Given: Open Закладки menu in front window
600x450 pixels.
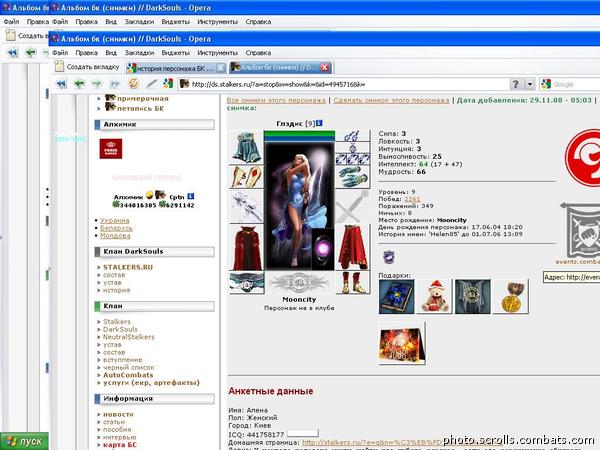Looking at the screenshot, I should (139, 53).
